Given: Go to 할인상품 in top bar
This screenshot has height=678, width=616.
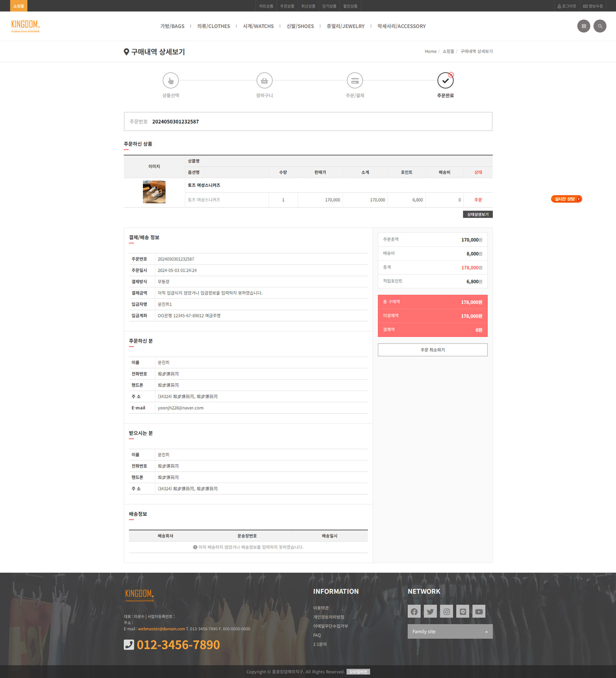Looking at the screenshot, I should [350, 6].
